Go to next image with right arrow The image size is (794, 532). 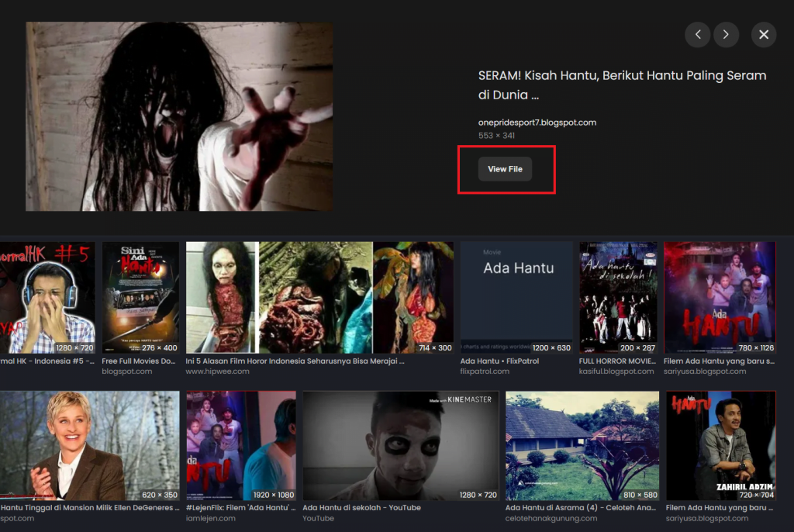[x=726, y=35]
